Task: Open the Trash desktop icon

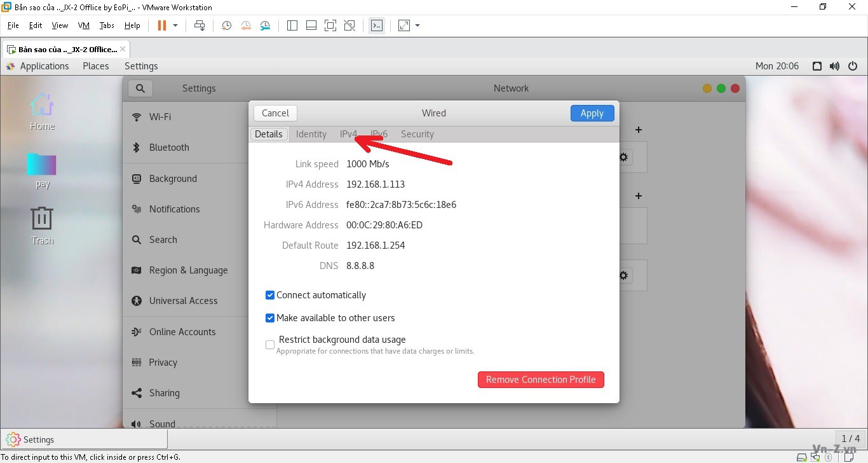Action: tap(42, 226)
